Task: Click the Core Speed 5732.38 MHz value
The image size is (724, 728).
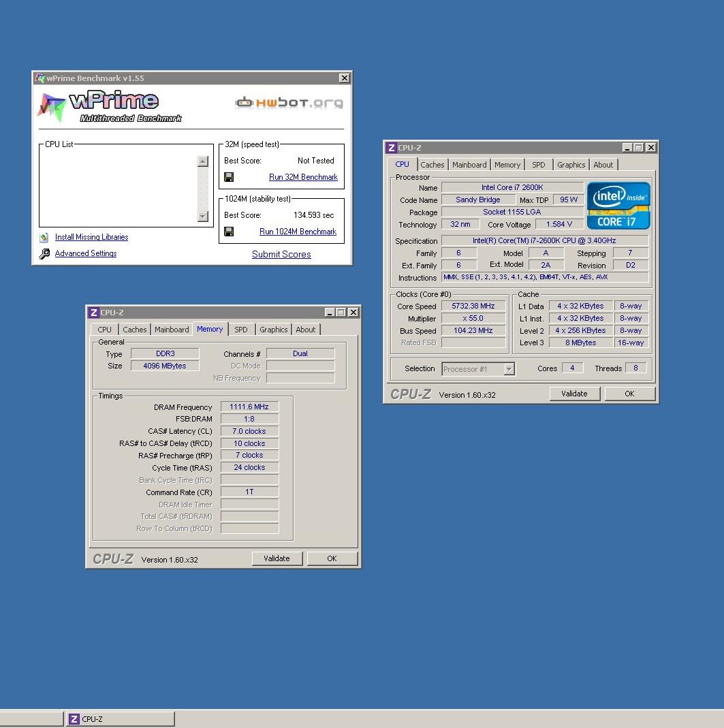Action: coord(473,306)
